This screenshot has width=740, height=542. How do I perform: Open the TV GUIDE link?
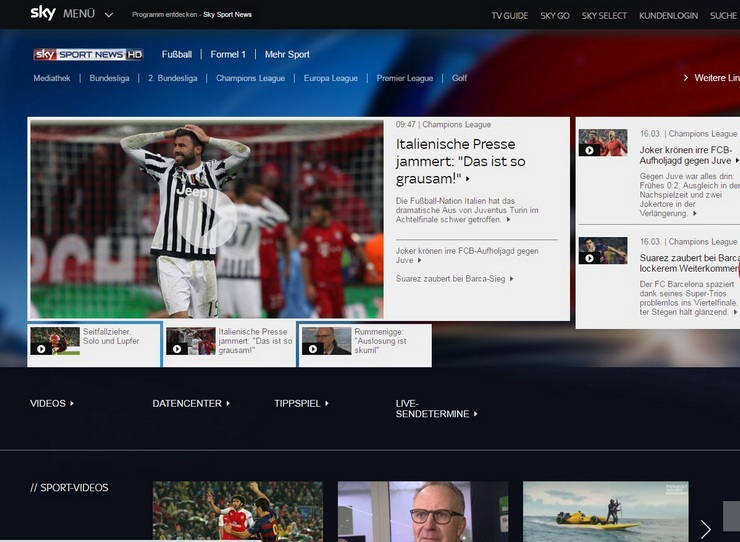(x=509, y=16)
